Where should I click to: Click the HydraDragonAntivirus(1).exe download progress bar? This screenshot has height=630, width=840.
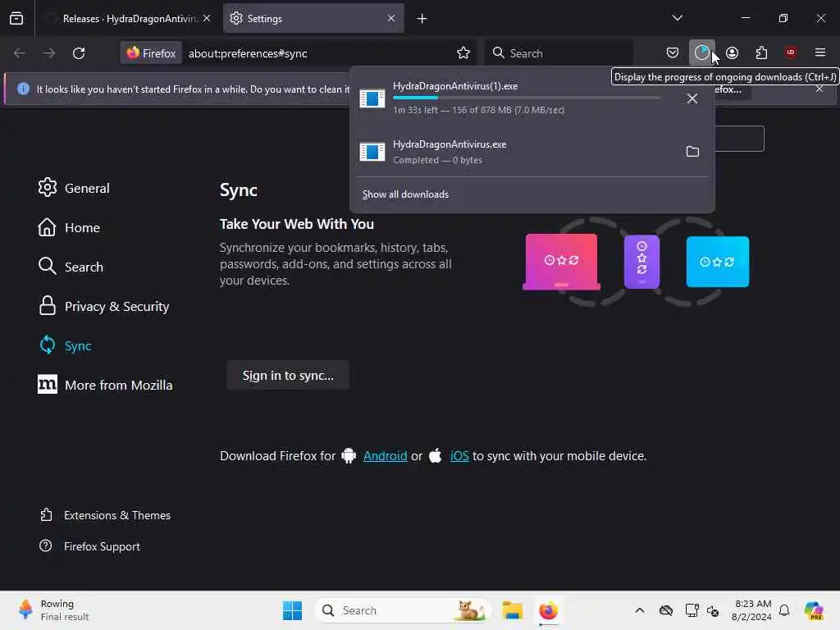coord(527,98)
